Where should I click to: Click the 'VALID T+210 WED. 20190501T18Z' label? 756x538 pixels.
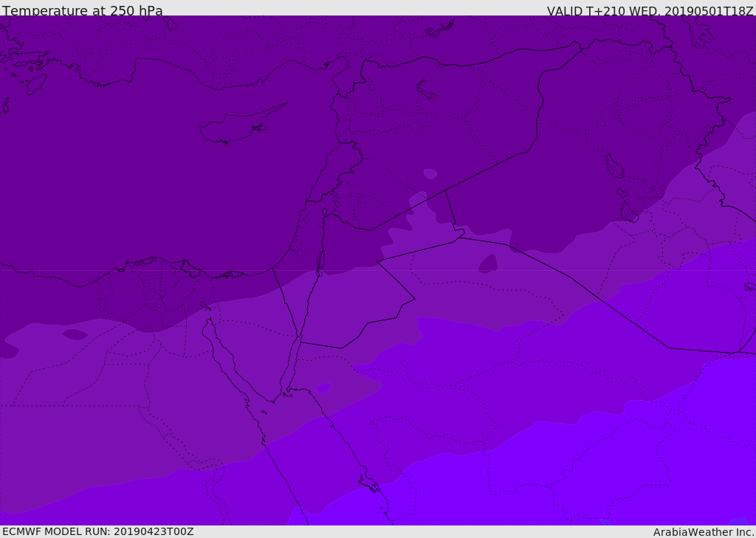pyautogui.click(x=650, y=10)
